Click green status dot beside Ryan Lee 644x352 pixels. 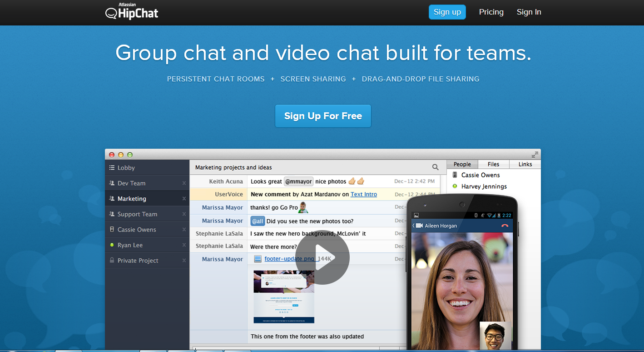(112, 245)
